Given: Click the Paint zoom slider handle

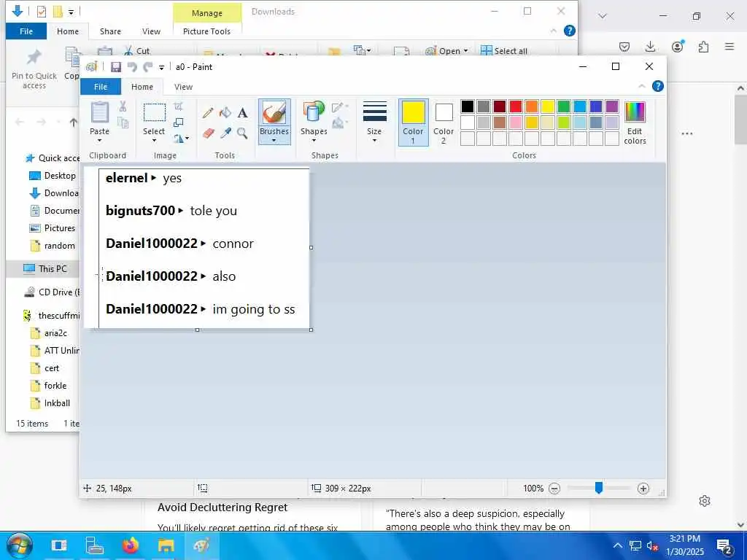Looking at the screenshot, I should point(599,488).
